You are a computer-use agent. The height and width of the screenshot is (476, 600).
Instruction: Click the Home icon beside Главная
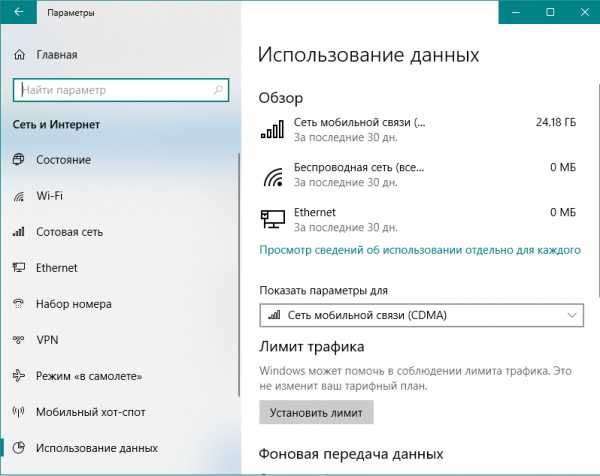[19, 55]
